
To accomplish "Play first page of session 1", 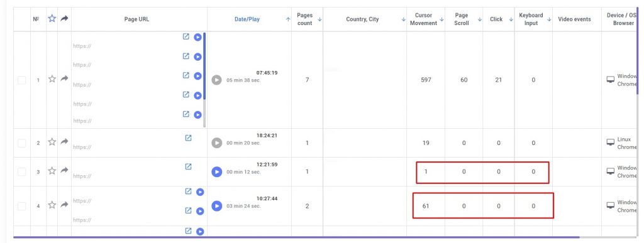I will point(197,37).
